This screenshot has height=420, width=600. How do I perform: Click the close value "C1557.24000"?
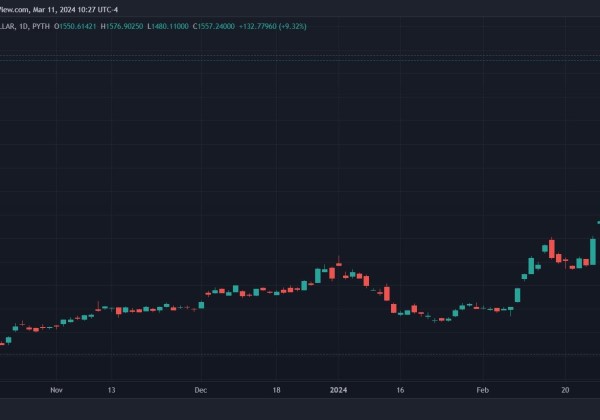[214, 26]
